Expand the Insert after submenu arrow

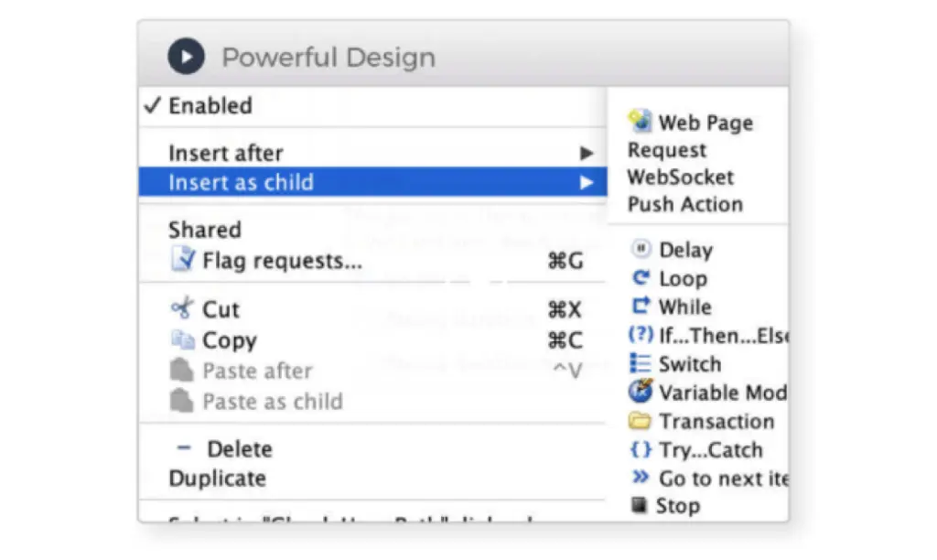coord(587,154)
